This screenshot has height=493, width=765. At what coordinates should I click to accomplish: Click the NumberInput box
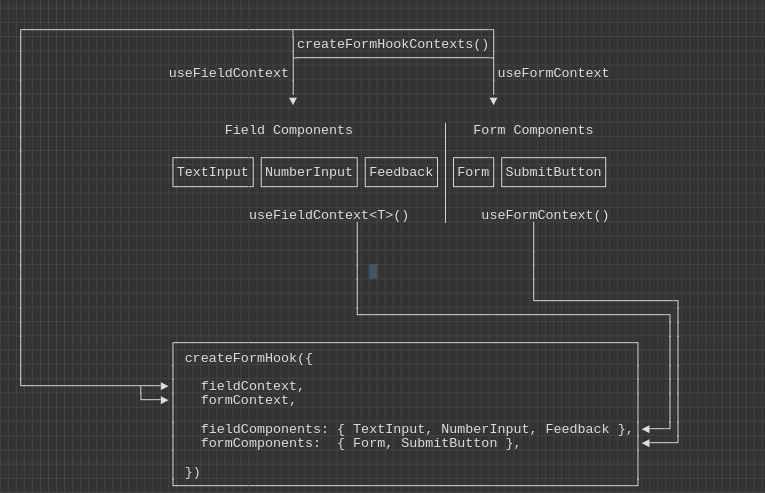(309, 172)
